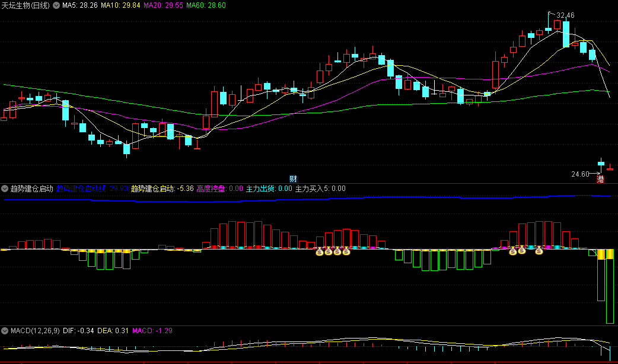Click the MACD(12,26,9) indicator name
Image resolution: width=618 pixels, height=364 pixels.
point(35,331)
